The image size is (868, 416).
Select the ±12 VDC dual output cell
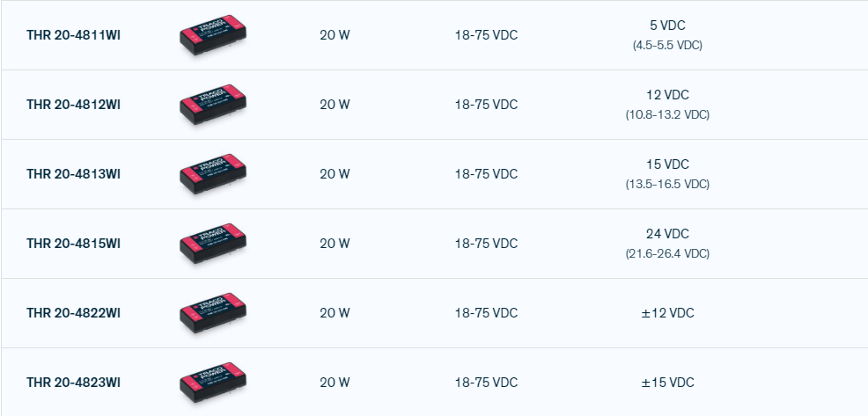pos(667,313)
